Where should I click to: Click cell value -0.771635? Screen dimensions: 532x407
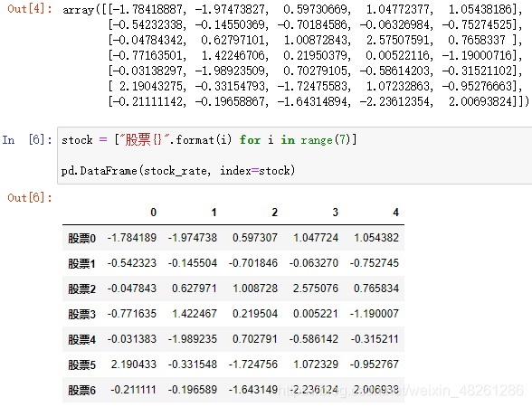132,314
